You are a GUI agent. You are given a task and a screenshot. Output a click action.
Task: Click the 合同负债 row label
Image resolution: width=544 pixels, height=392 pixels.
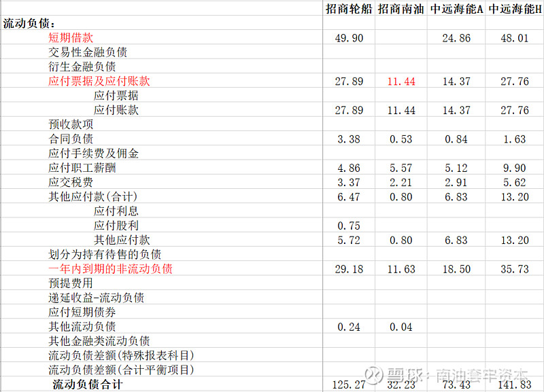71,139
